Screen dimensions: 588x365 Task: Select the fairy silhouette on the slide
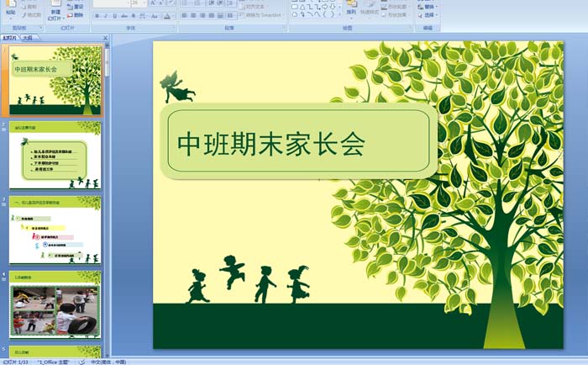177,87
